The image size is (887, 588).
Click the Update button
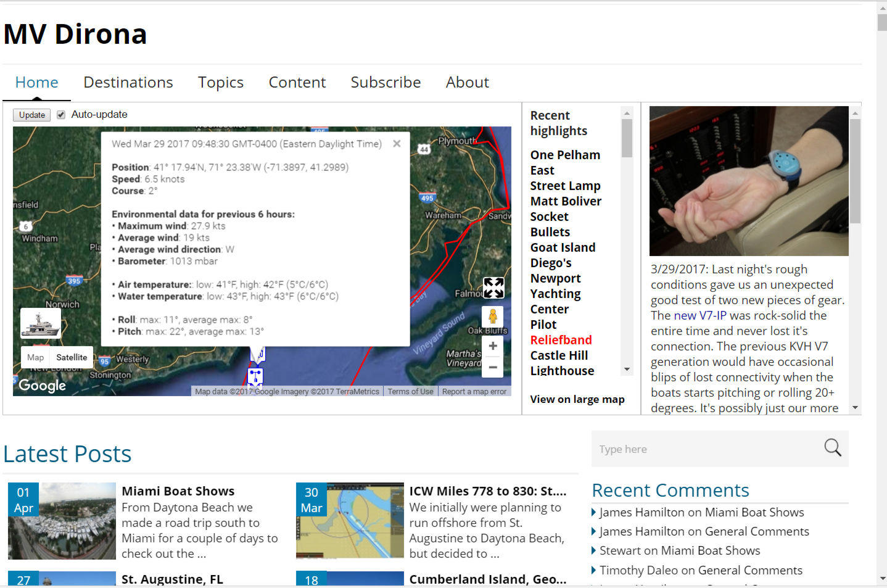click(32, 115)
